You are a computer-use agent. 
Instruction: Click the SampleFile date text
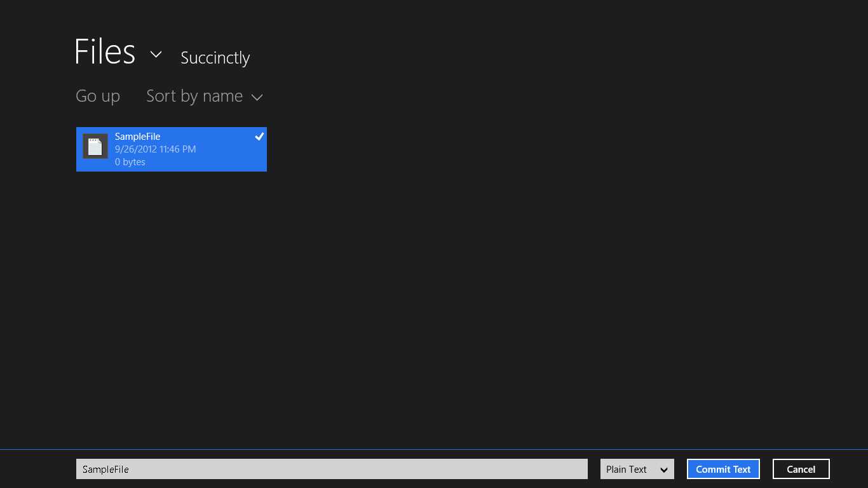click(x=155, y=149)
